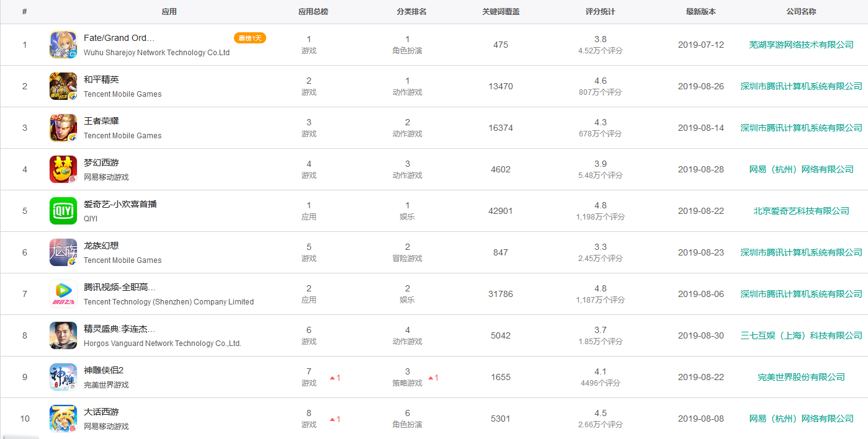Open 网易（杭州）网络有限公司 link in 大话西游 row
This screenshot has width=868, height=439.
tap(802, 419)
